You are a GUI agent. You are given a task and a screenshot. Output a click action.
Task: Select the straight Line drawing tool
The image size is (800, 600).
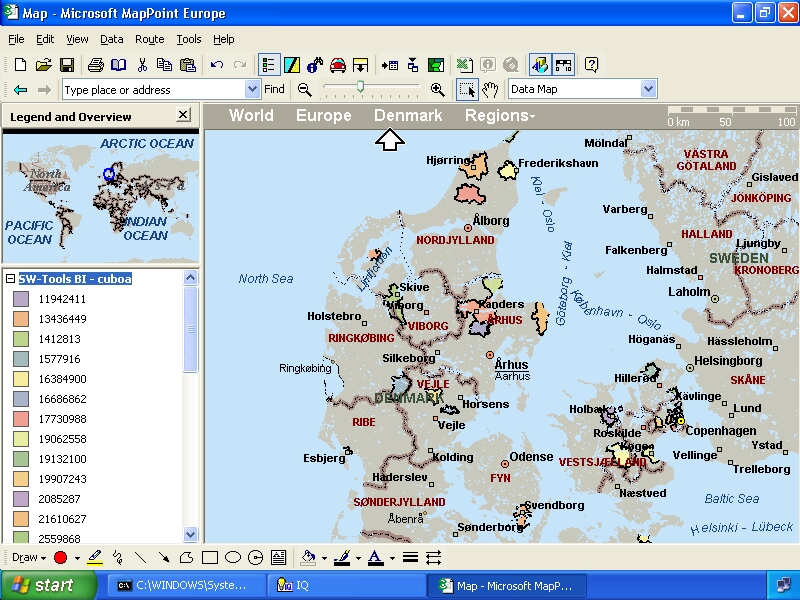pyautogui.click(x=140, y=558)
